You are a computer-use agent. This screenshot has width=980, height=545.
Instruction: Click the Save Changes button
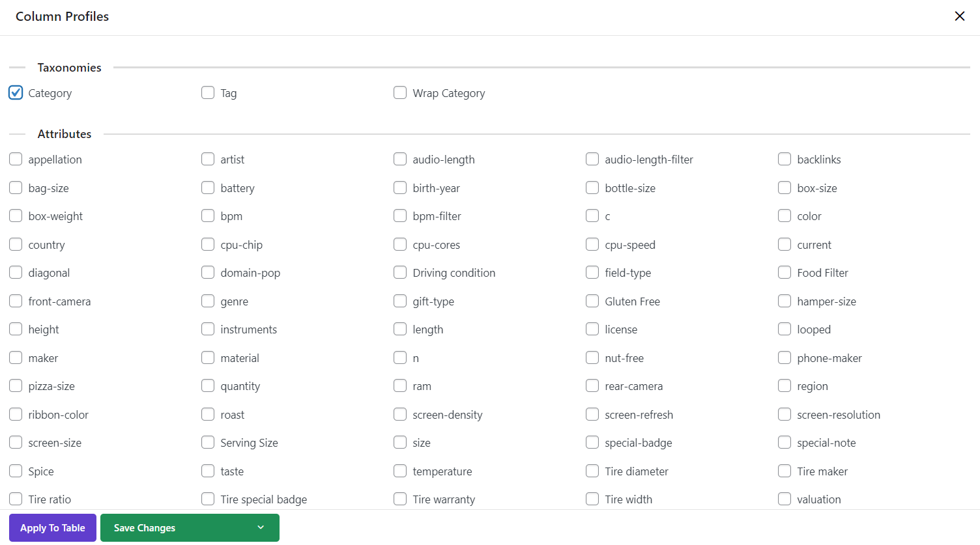coord(145,527)
